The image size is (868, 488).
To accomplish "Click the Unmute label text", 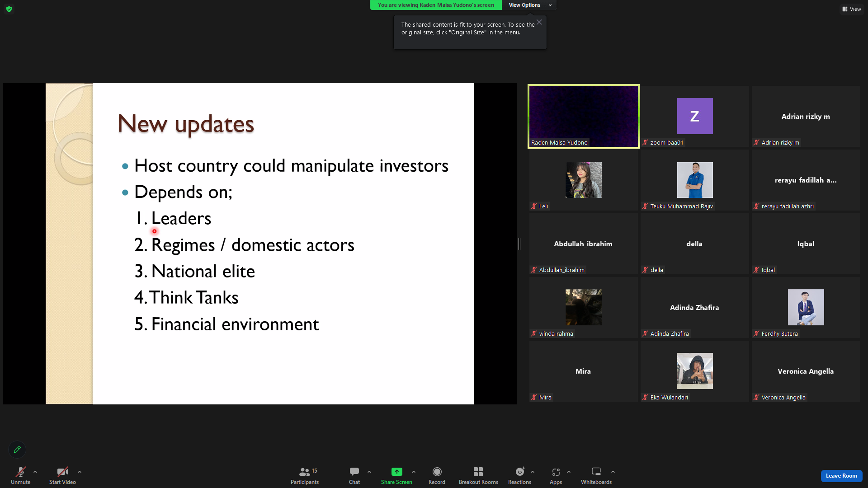I will tap(20, 482).
